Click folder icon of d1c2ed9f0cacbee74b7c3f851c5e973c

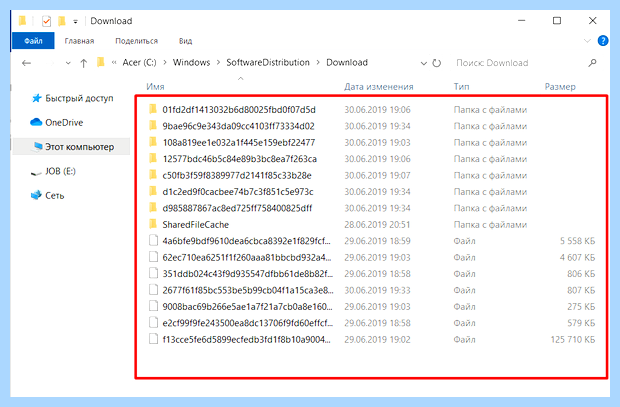(153, 191)
